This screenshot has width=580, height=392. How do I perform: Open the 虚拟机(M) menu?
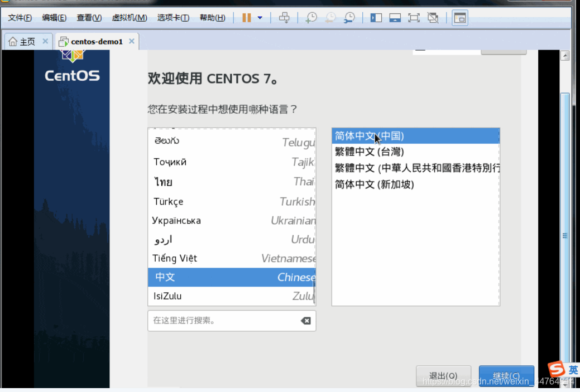point(129,17)
